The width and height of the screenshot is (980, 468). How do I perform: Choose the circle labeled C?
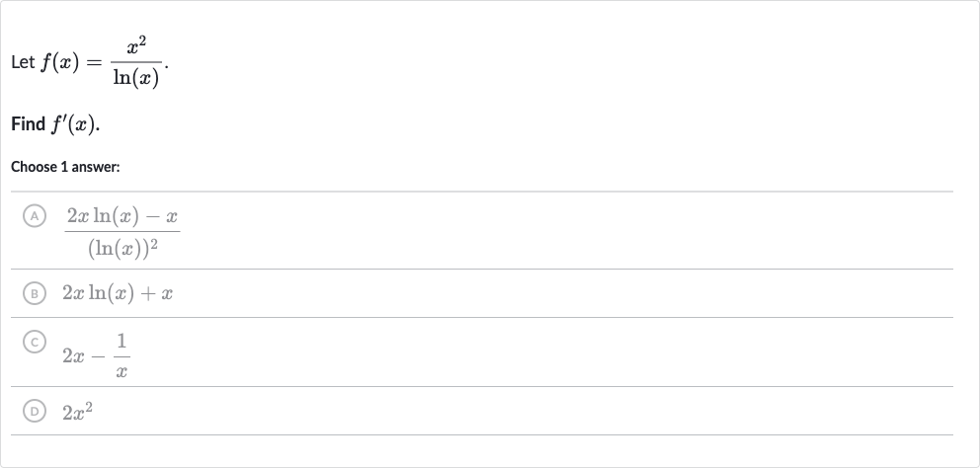coord(35,342)
